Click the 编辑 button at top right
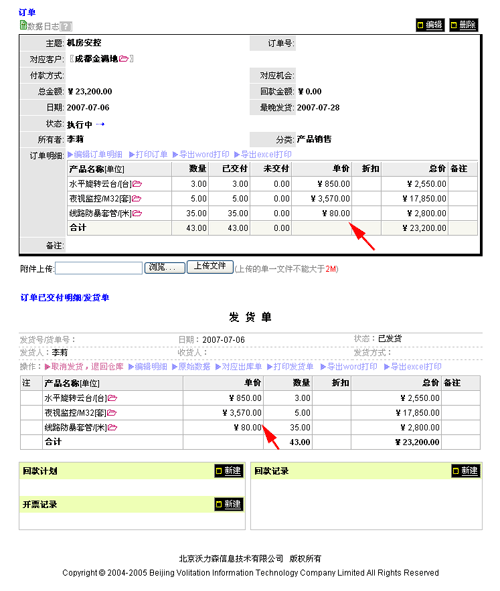The height and width of the screenshot is (591, 500). [x=430, y=25]
